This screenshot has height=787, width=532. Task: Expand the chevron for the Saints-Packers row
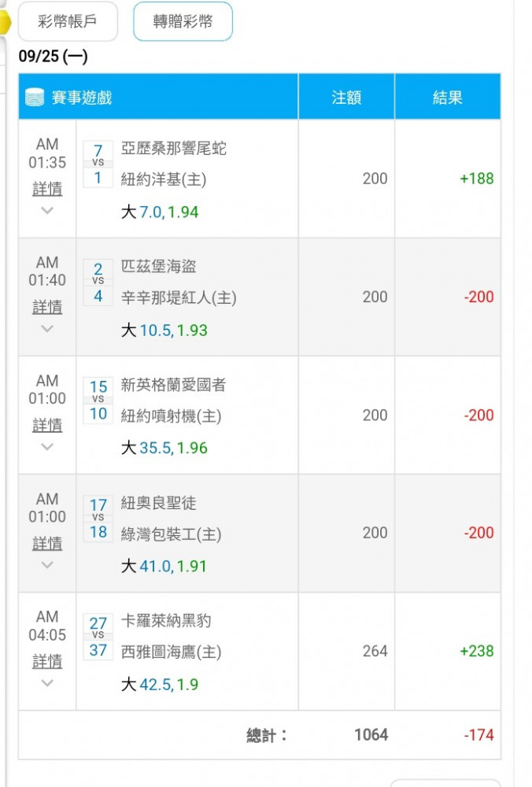point(47,564)
